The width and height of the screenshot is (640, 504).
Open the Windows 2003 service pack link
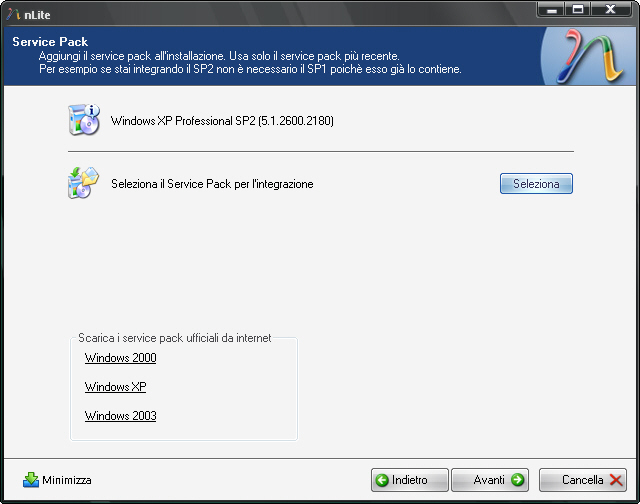coord(120,416)
